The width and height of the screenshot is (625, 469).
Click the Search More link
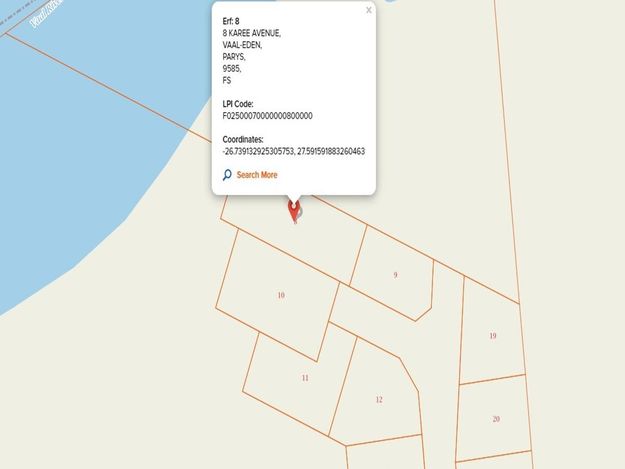257,175
